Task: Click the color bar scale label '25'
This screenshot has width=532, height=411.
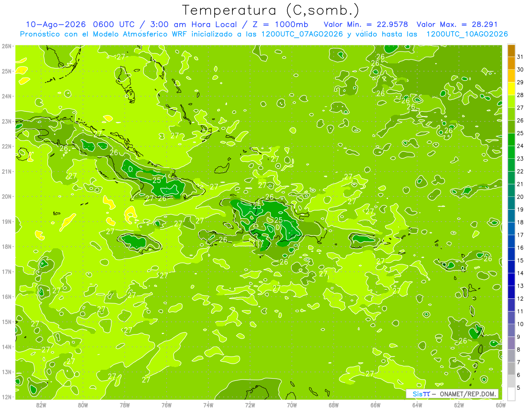Action: pyautogui.click(x=520, y=133)
